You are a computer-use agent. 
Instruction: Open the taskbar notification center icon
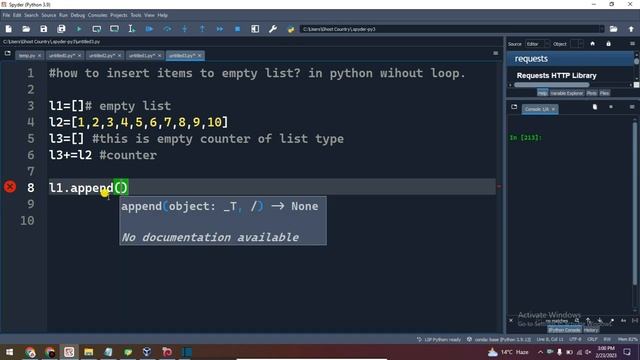627,352
